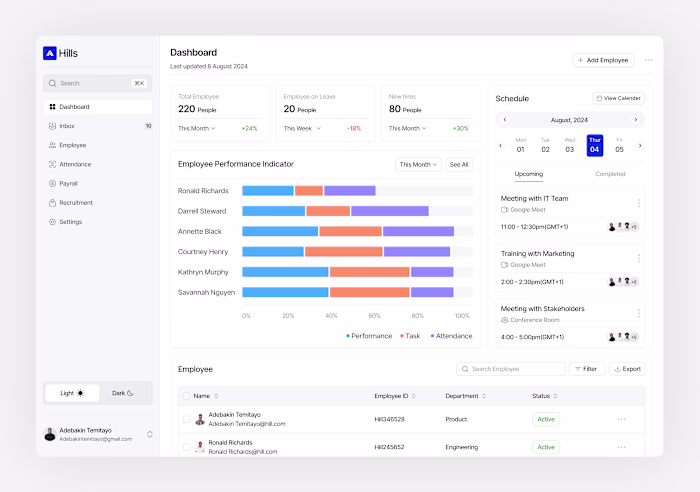Open the header three-dots menu
Image resolution: width=700 pixels, height=492 pixels.
click(649, 60)
